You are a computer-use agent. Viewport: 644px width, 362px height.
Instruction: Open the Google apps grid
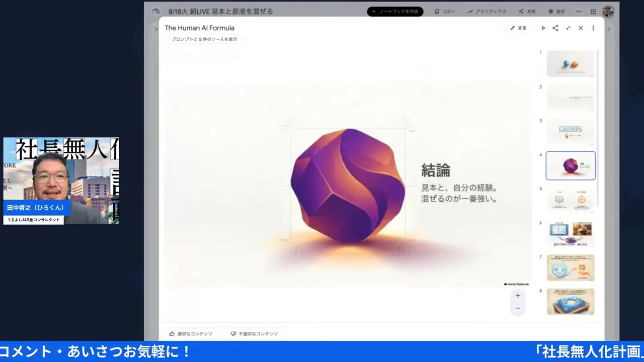point(593,12)
